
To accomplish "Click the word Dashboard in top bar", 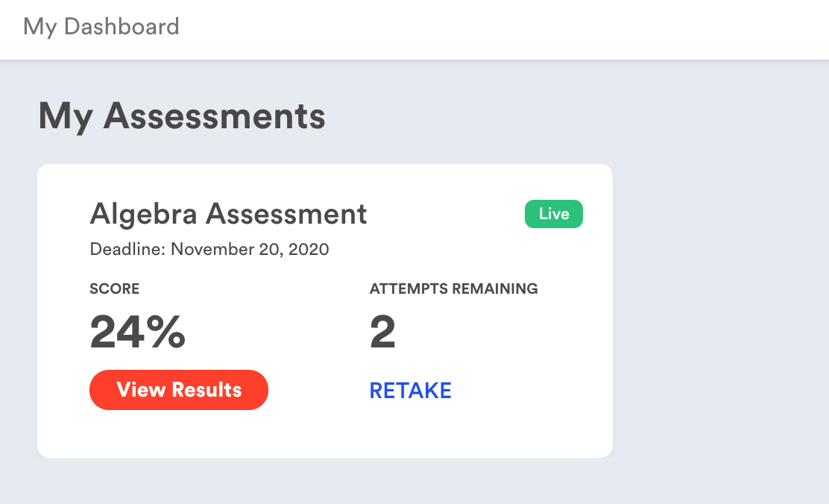I will coord(122,27).
